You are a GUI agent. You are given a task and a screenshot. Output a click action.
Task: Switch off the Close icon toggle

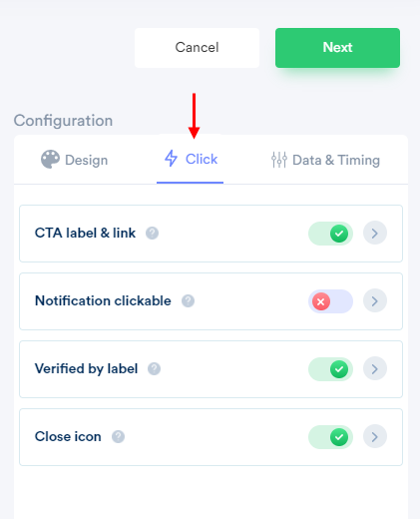(x=330, y=437)
